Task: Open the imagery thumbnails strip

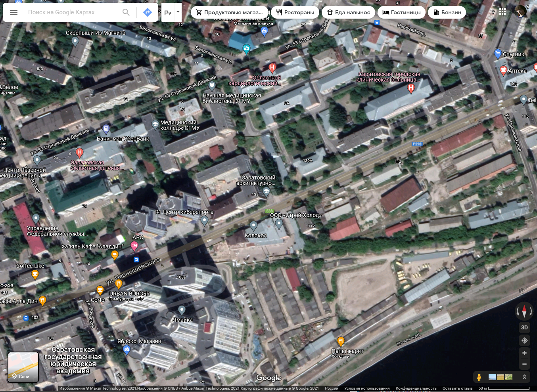Action: click(501, 377)
